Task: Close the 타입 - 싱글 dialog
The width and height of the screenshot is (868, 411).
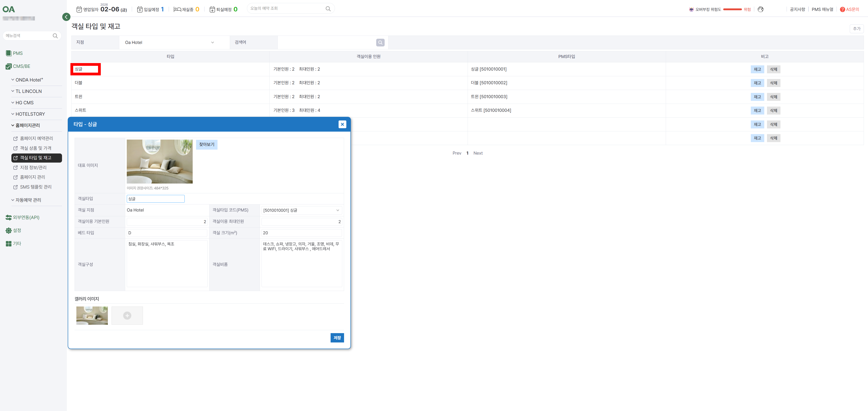Action: click(x=342, y=124)
